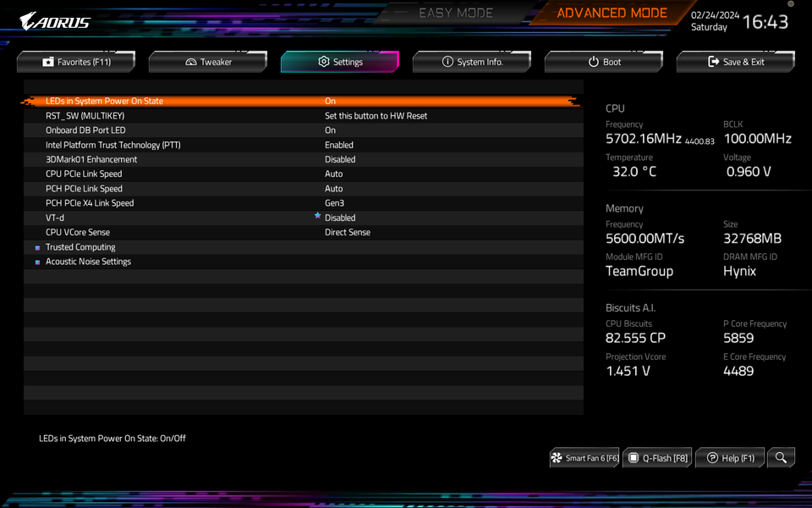Open the magnifier search button
This screenshot has height=508, width=812.
[781, 458]
